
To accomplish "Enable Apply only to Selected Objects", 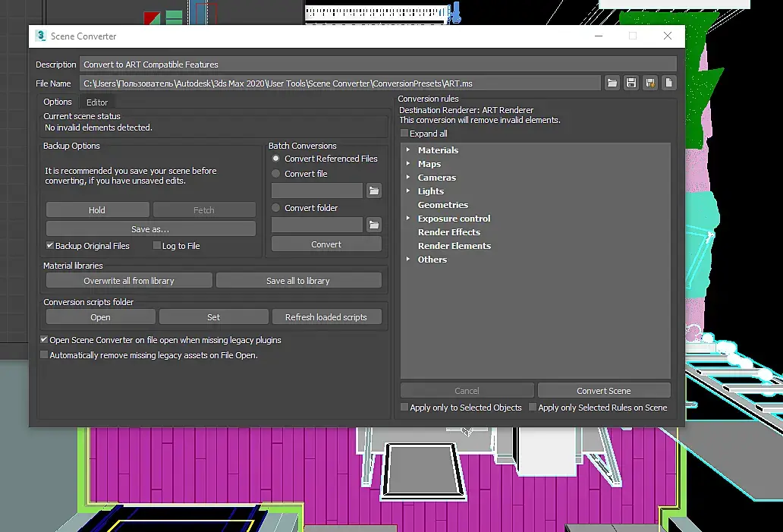I will [x=404, y=407].
